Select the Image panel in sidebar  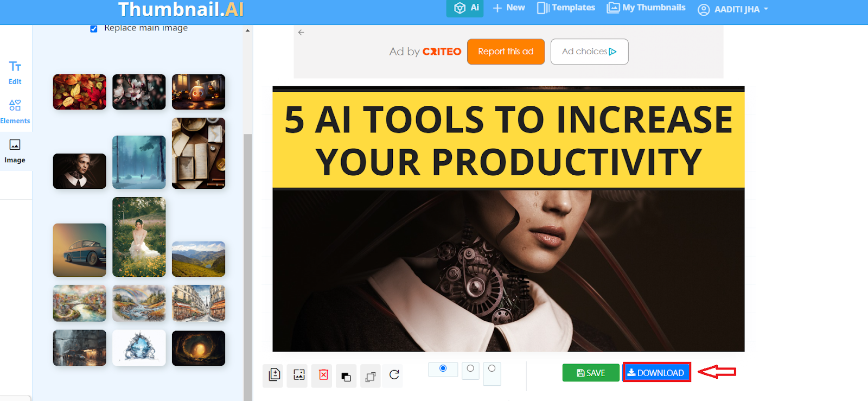pyautogui.click(x=15, y=151)
